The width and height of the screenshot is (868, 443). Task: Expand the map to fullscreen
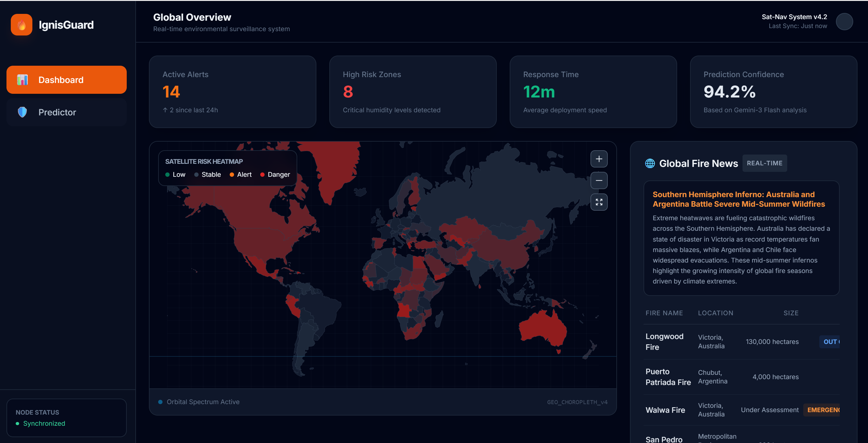click(599, 202)
